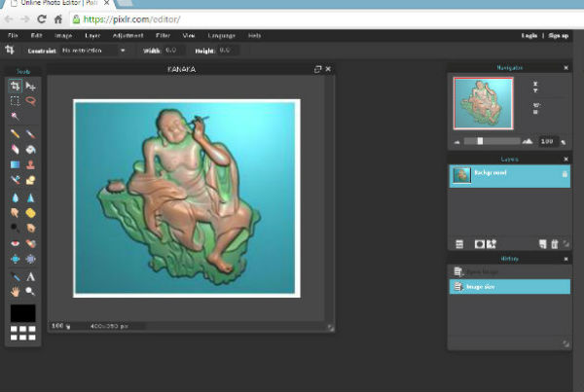This screenshot has width=584, height=392.
Task: Select the Move tool
Action: [30, 86]
